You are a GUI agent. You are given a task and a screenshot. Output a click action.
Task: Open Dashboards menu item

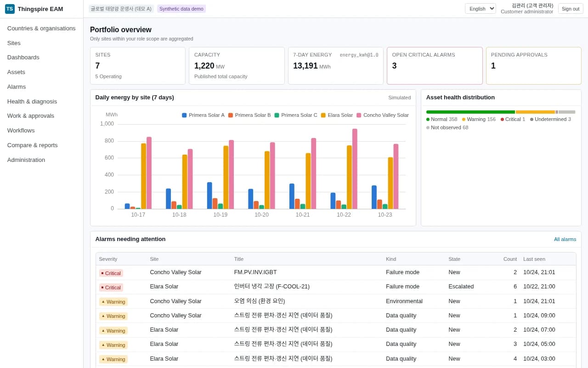(x=23, y=57)
